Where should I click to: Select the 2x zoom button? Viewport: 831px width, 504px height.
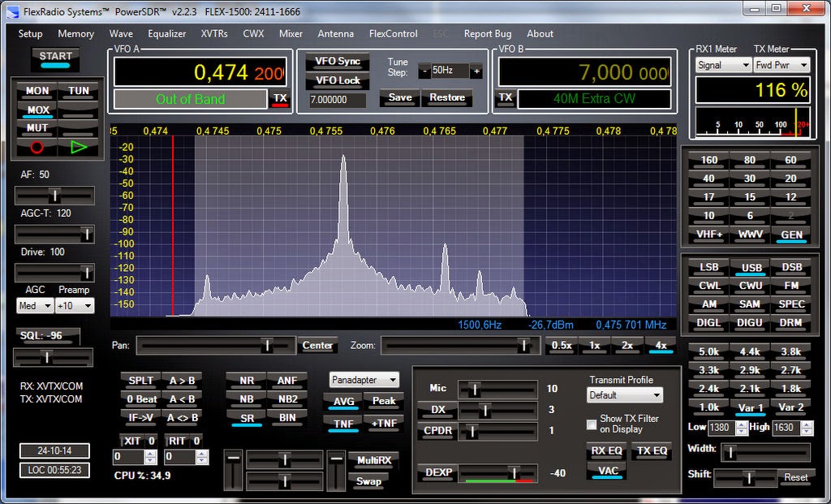tap(627, 346)
